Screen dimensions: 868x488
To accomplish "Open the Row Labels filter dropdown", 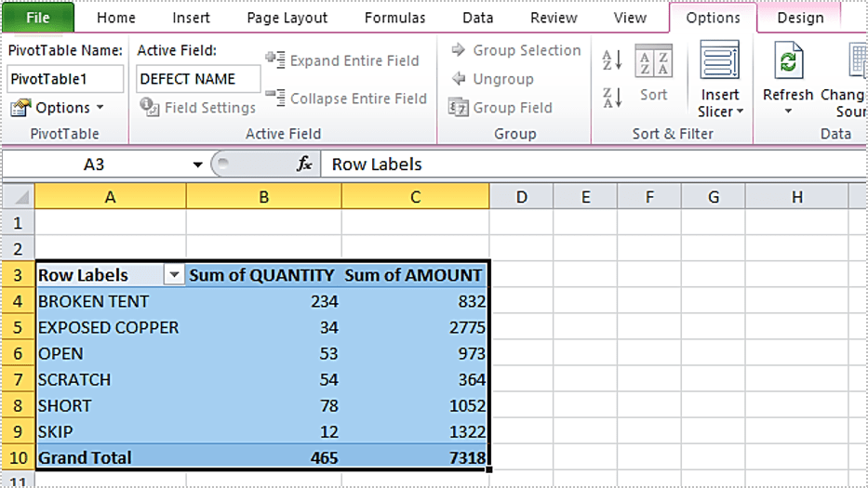I will tap(173, 275).
